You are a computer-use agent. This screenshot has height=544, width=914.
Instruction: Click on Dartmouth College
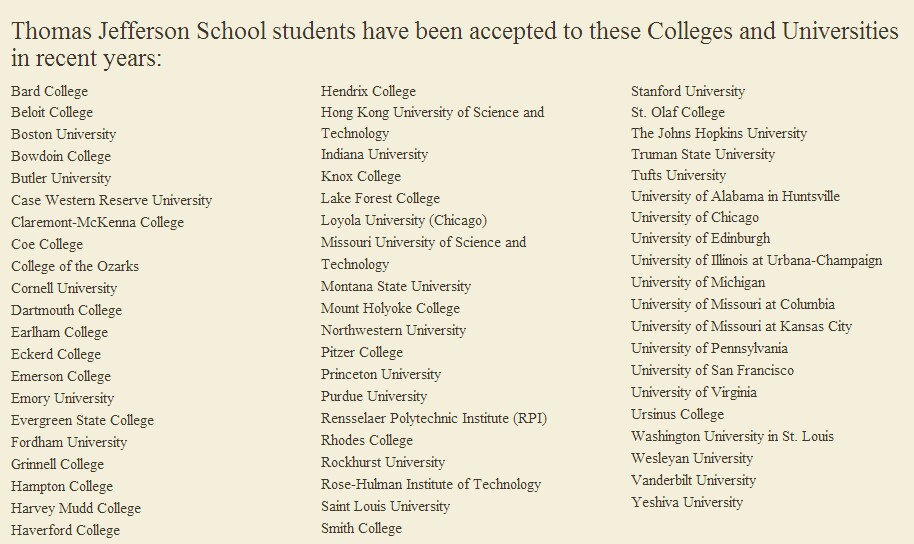click(x=67, y=310)
